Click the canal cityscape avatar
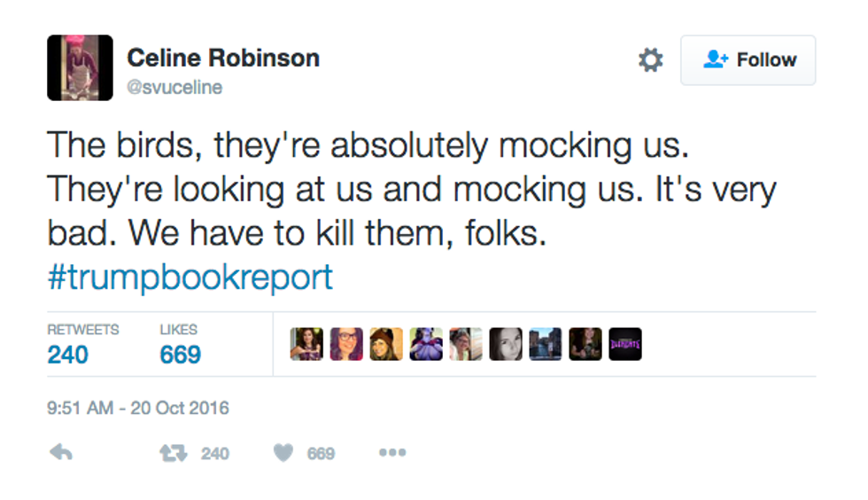This screenshot has height=500, width=868. point(546,344)
